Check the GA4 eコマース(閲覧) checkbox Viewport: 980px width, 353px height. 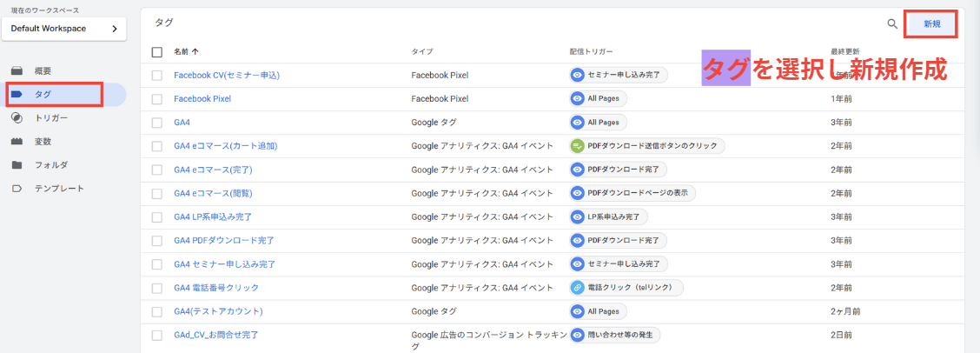[x=157, y=193]
